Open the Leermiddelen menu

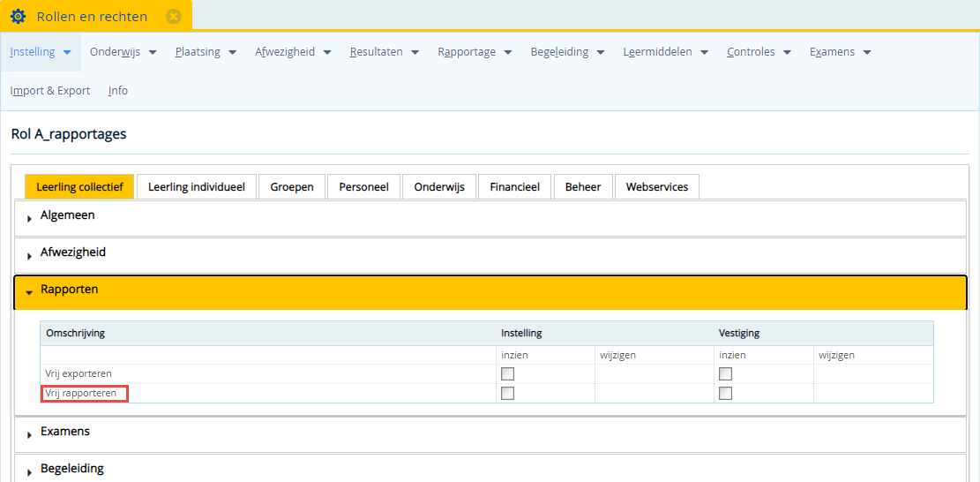pyautogui.click(x=666, y=52)
